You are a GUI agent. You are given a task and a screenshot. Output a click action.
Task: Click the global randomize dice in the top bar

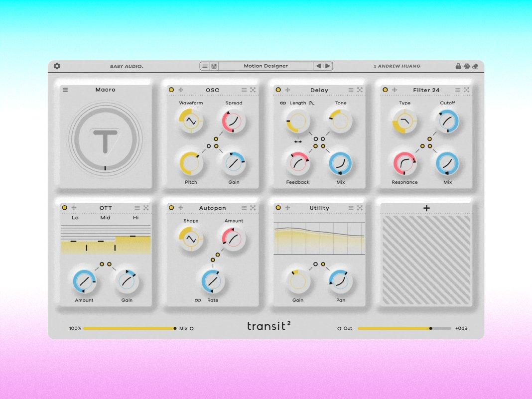click(467, 66)
